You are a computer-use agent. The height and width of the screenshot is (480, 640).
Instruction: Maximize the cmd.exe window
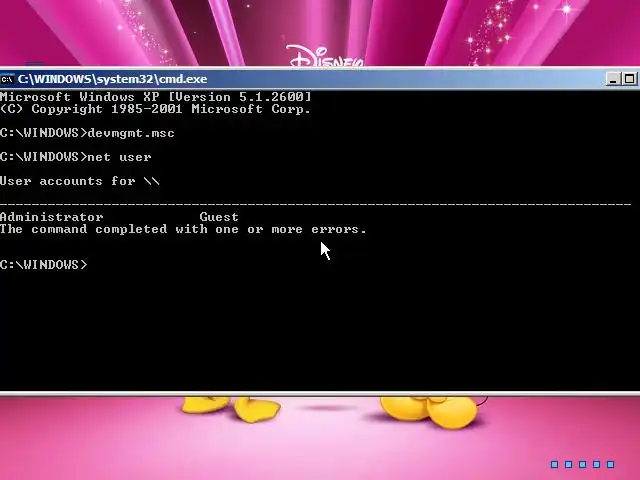(x=630, y=79)
